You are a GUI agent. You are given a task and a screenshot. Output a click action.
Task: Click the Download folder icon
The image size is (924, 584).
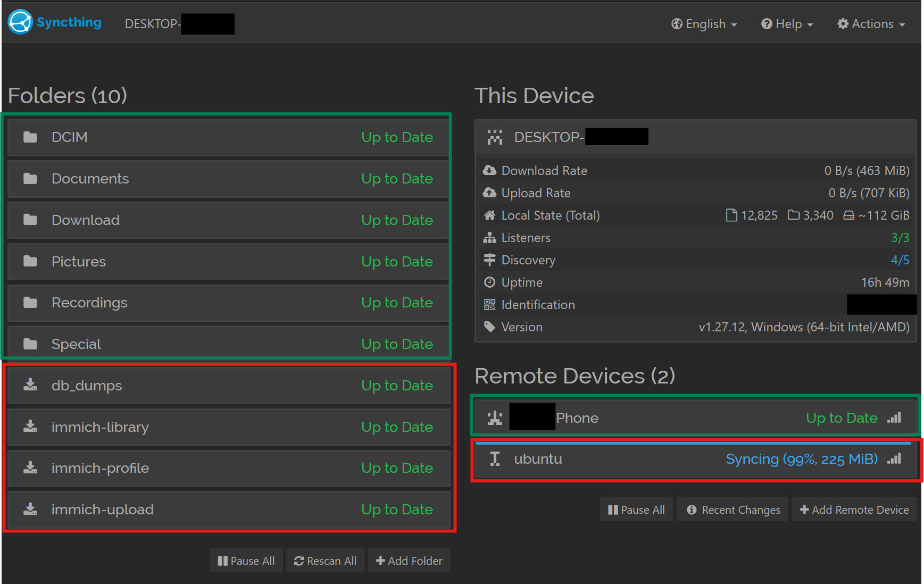[30, 220]
